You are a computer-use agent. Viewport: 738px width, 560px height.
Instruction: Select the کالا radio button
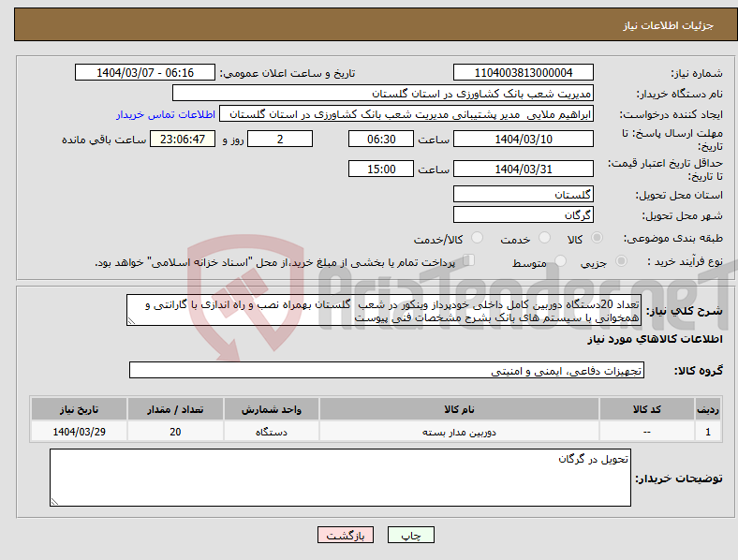tap(597, 238)
